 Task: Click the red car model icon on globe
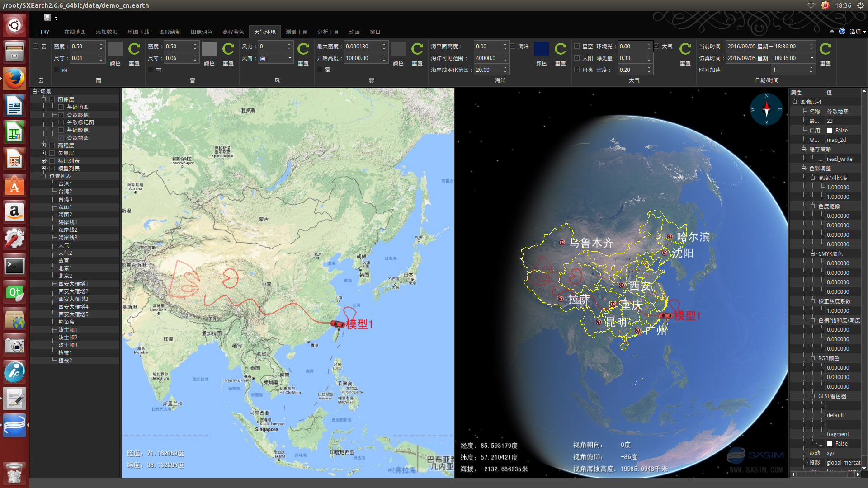[665, 315]
